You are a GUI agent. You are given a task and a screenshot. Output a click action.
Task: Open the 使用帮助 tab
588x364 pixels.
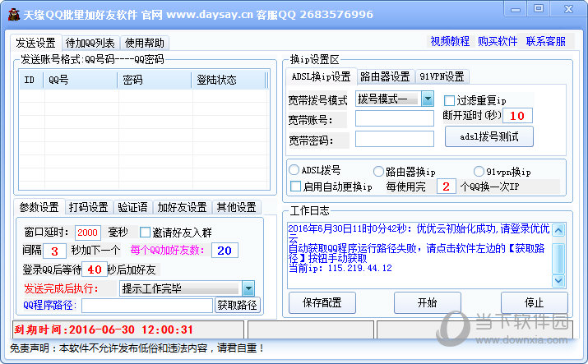[x=145, y=43]
